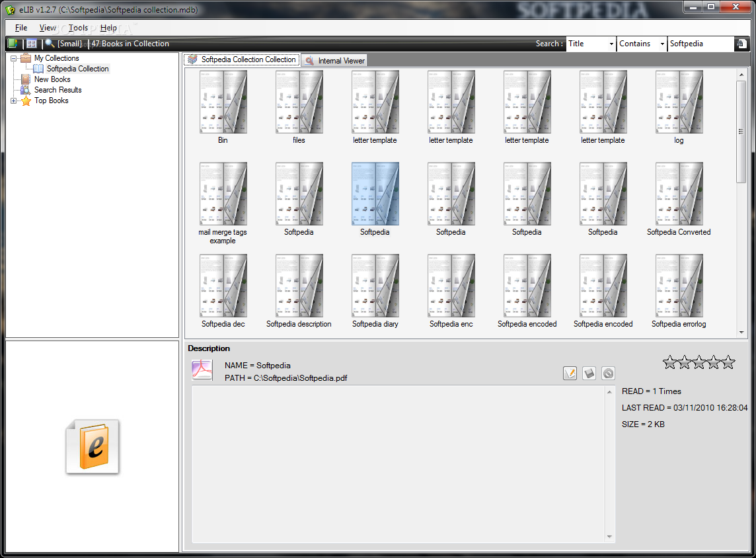Click the '47 Books in Collection' status text
Image resolution: width=756 pixels, height=558 pixels.
coord(130,44)
